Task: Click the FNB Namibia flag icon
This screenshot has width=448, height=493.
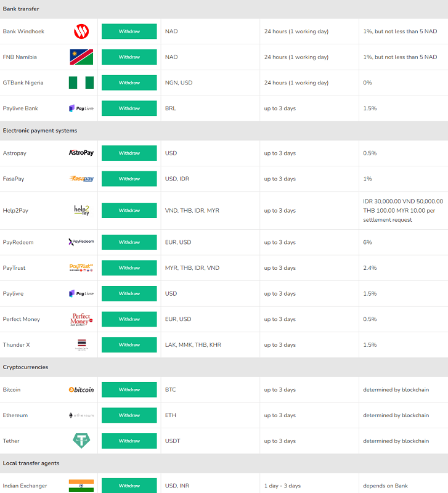Action: 81,57
